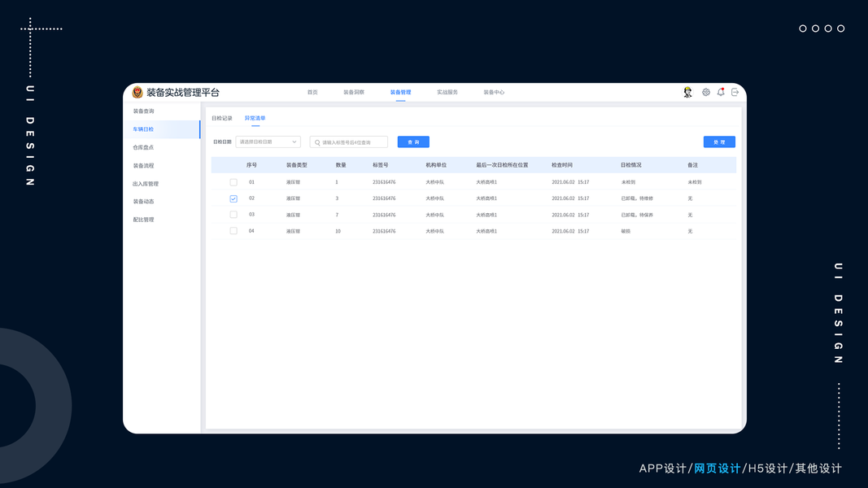
Task: Click the blue 处理 button
Action: pos(719,142)
